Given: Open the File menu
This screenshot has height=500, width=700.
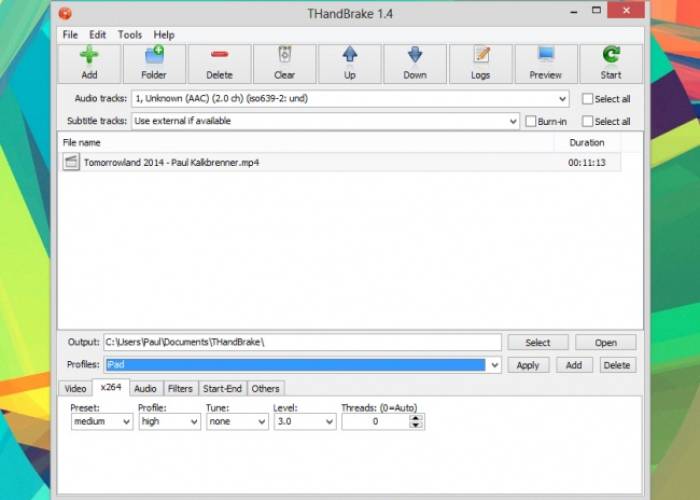Looking at the screenshot, I should [70, 35].
